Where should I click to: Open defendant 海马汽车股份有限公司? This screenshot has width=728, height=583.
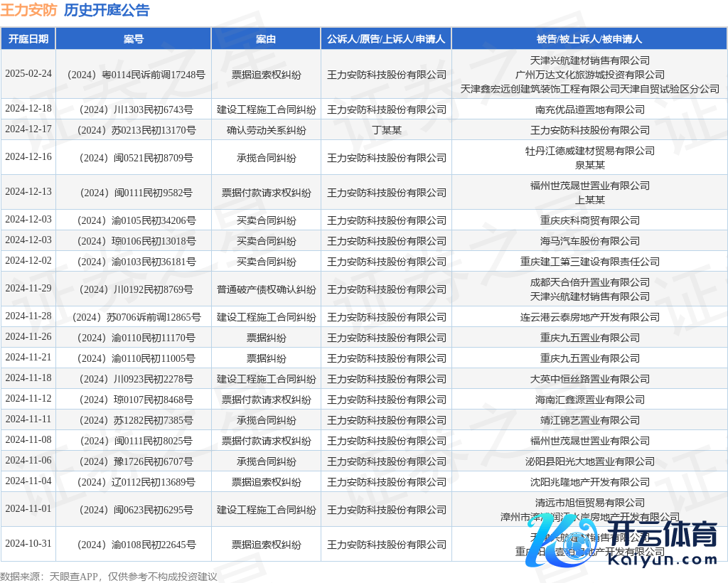589,241
